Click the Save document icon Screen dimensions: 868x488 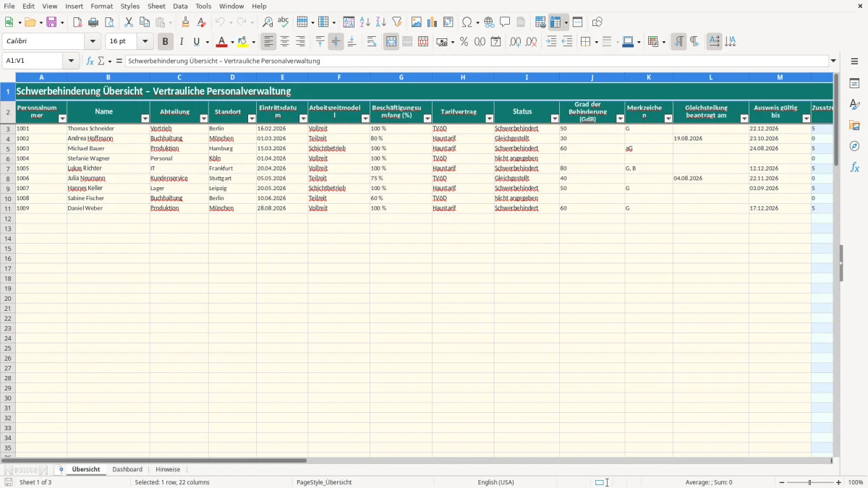(x=51, y=22)
